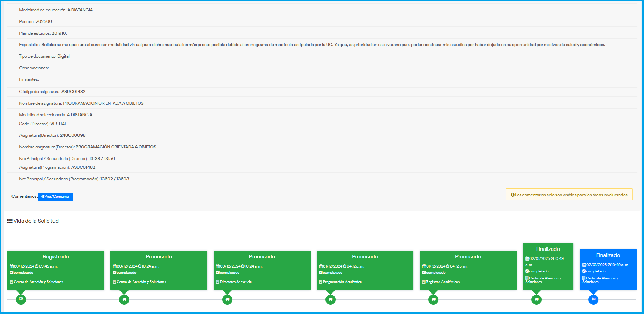Click the building icon next to Registros Académicos
Image resolution: width=644 pixels, height=314 pixels.
click(424, 282)
